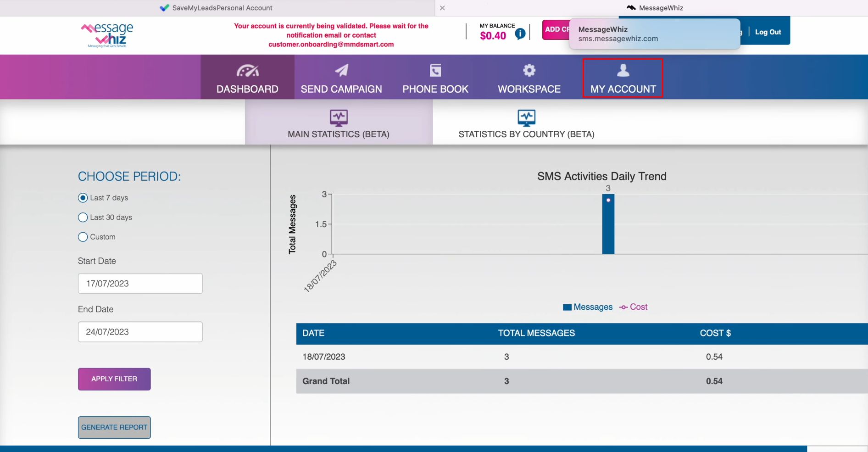
Task: Click the MessageWhiz tab favicon
Action: point(631,8)
